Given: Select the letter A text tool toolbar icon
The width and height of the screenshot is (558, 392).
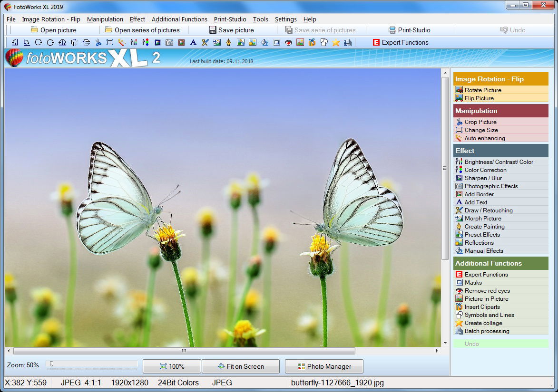Looking at the screenshot, I should [193, 43].
